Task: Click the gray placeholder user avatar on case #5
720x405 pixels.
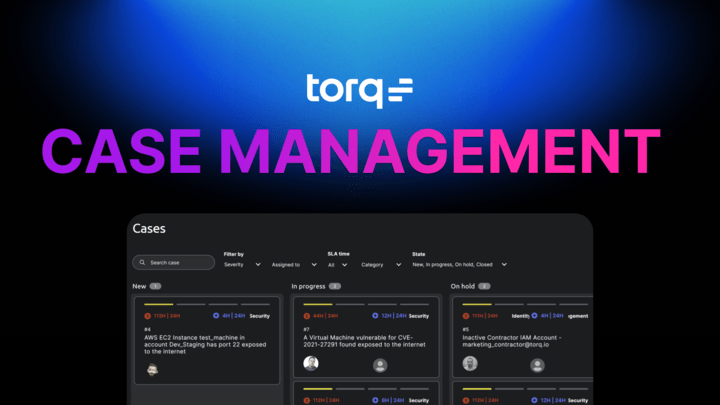Action: pyautogui.click(x=537, y=366)
